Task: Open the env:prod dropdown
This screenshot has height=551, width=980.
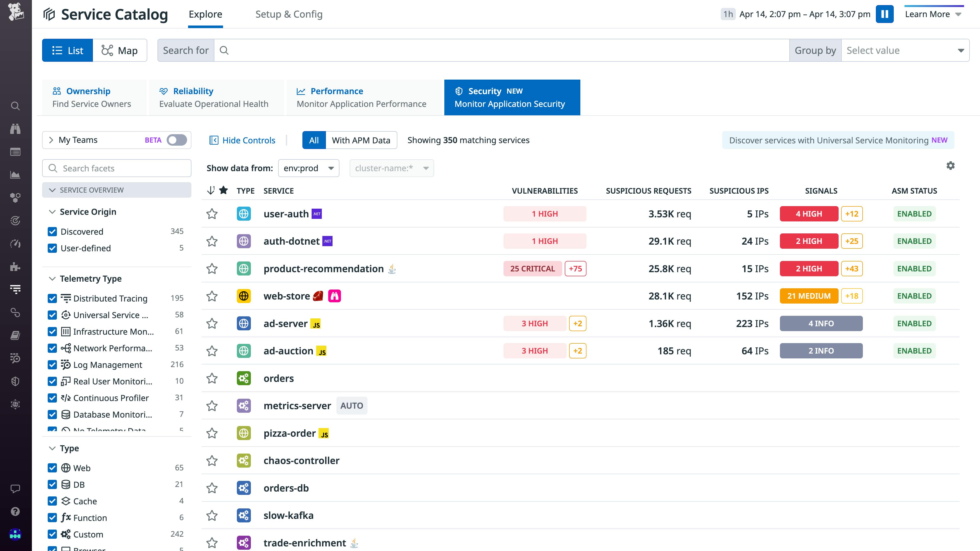Action: point(309,168)
